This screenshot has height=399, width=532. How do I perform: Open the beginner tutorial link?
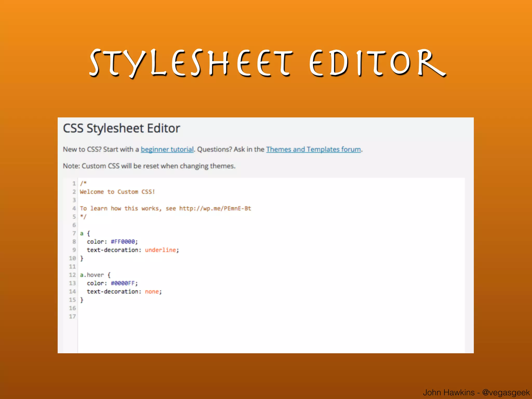(167, 149)
